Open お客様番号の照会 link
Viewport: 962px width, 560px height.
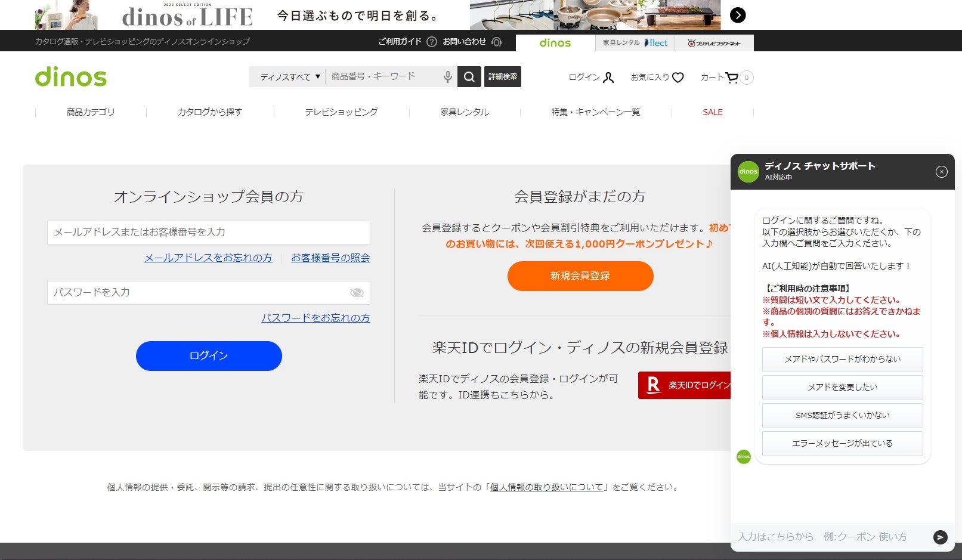click(330, 258)
